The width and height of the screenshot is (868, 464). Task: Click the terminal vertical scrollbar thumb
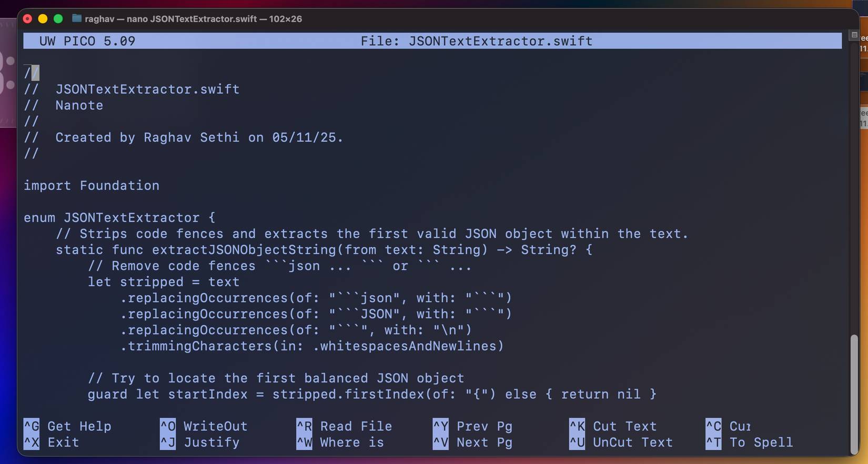coord(854,395)
